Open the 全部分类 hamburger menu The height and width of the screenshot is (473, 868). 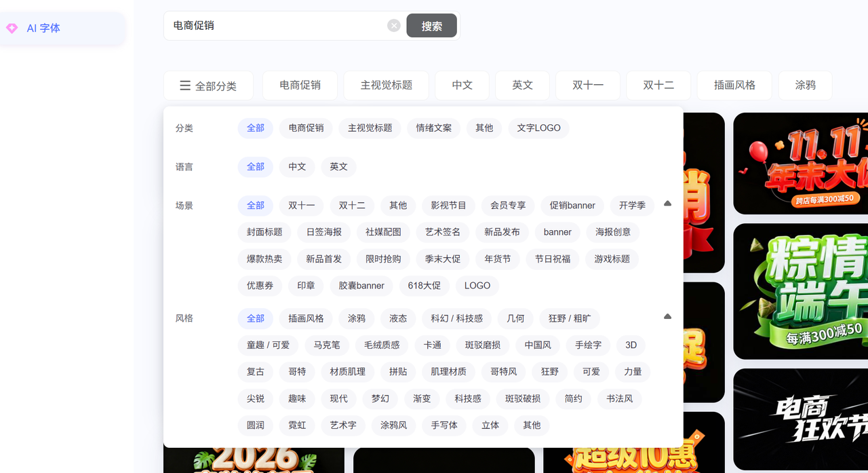[x=208, y=86]
